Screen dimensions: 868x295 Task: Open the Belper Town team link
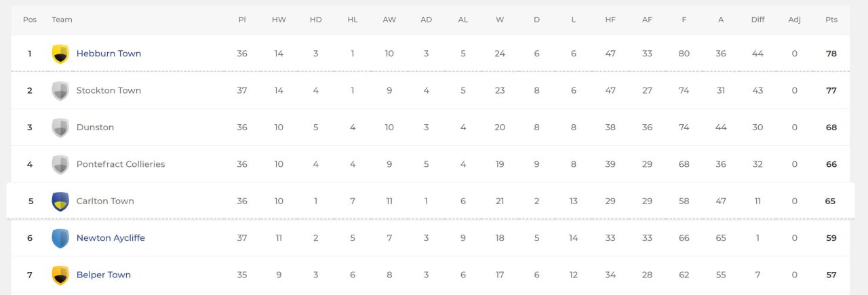[x=103, y=275]
